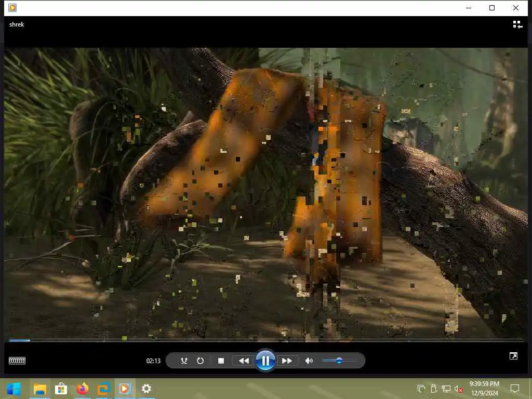Screen dimensions: 532x399
Task: Open network tray icon
Action: (x=446, y=389)
